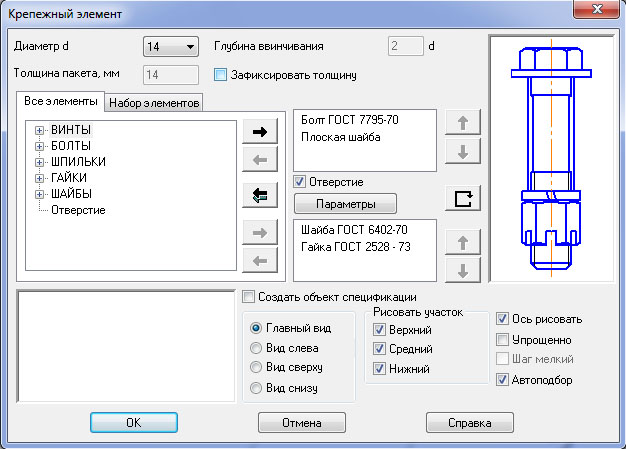Click the empty description box at bottom left
This screenshot has height=449, width=626.
[x=126, y=346]
